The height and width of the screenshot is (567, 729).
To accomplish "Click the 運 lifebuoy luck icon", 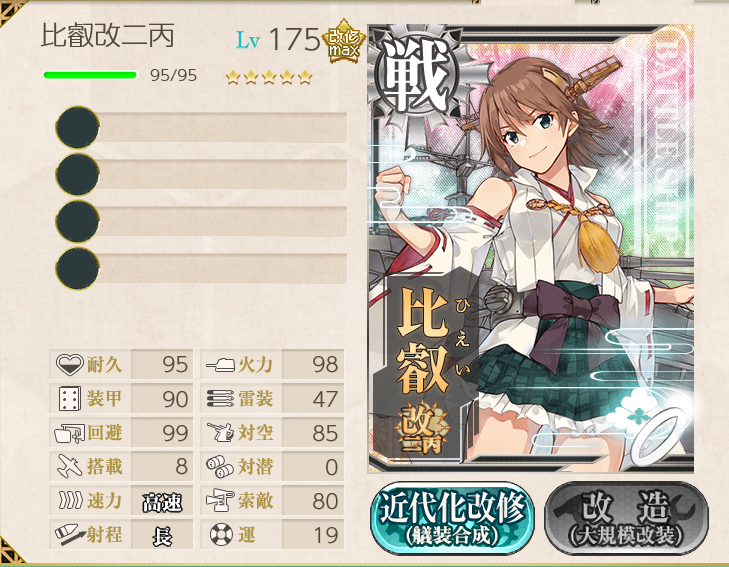I will coord(221,534).
